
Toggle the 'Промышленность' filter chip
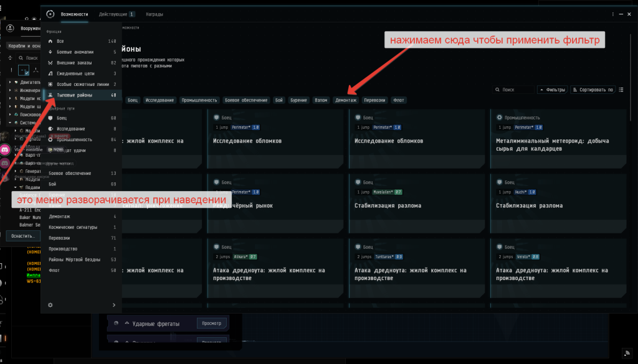point(199,100)
